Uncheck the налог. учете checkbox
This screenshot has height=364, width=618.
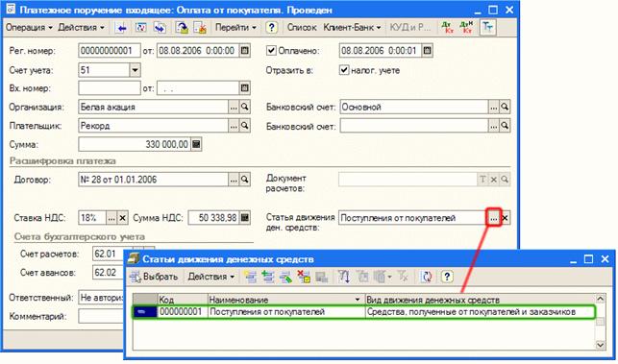[344, 70]
